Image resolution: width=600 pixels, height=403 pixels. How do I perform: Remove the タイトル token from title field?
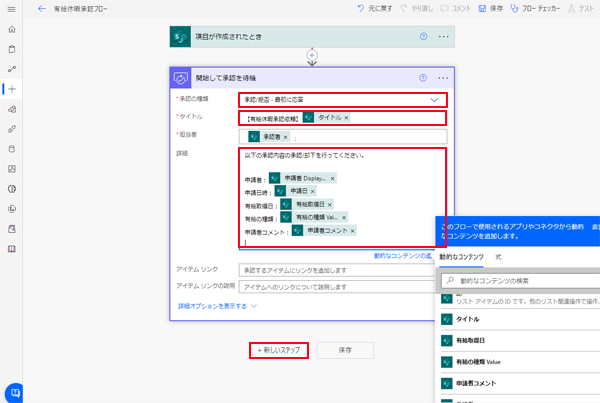coord(346,118)
